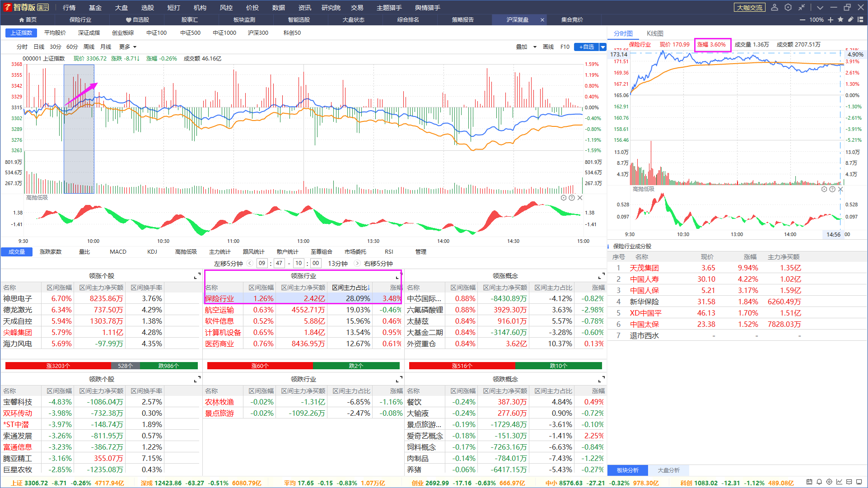
Task: Switch to 大盘分析 at the bottom right
Action: [x=668, y=470]
